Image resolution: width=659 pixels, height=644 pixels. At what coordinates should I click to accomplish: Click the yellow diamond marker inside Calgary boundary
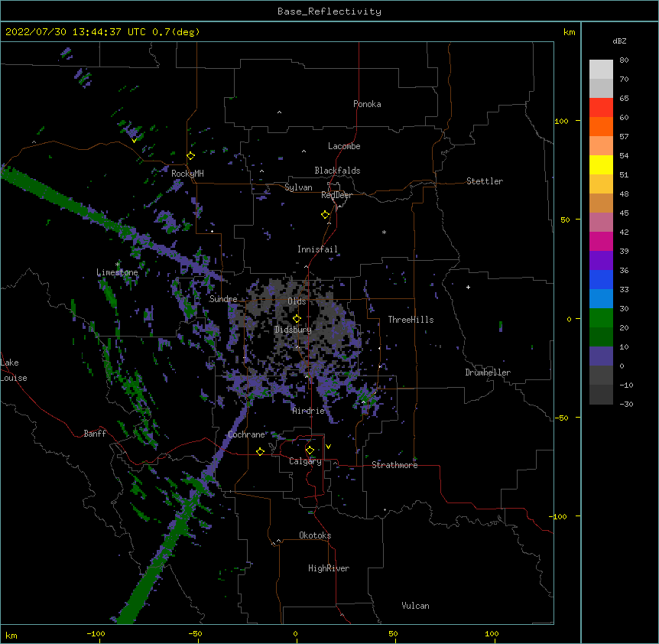310,450
